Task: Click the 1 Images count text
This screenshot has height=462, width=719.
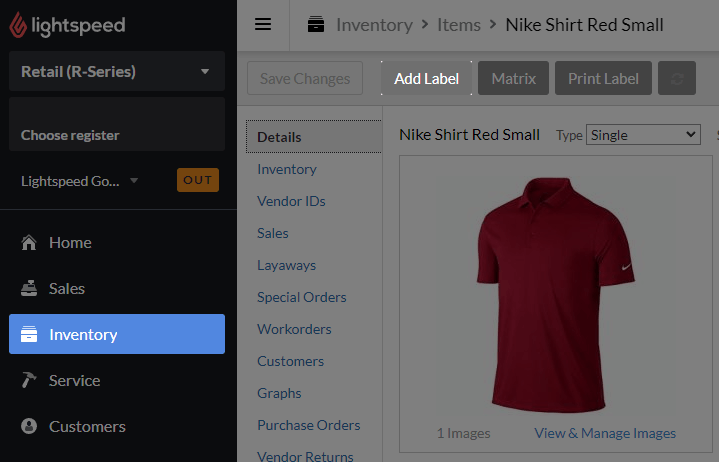Action: coord(464,433)
